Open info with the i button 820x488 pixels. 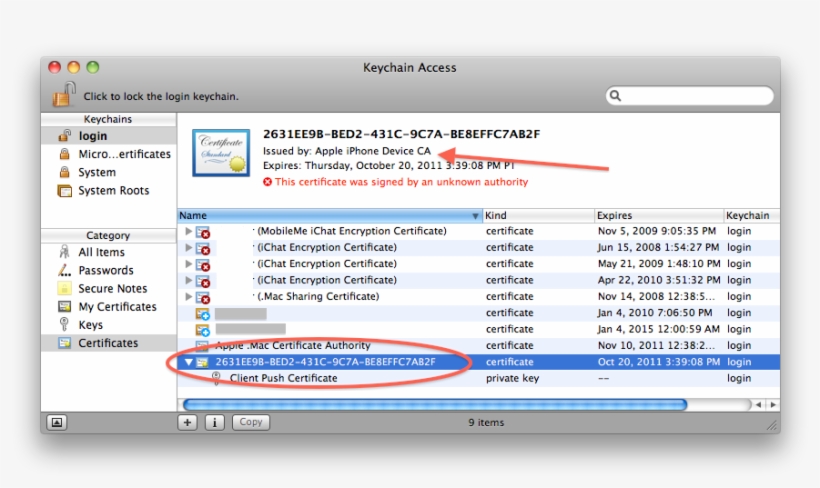pos(214,422)
